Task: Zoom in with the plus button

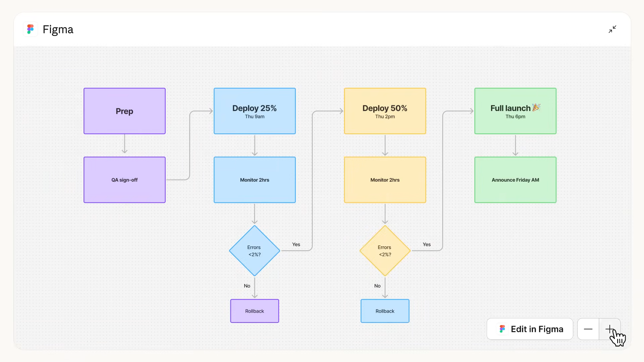Action: click(x=609, y=329)
